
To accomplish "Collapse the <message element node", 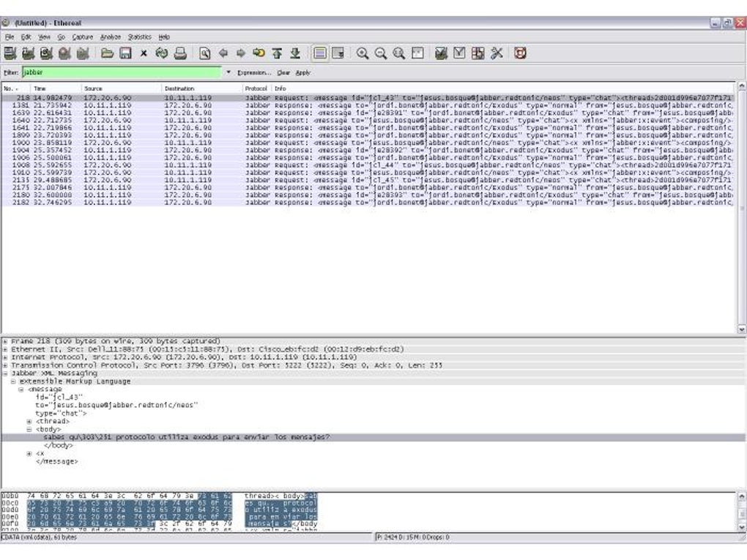I will [x=21, y=389].
